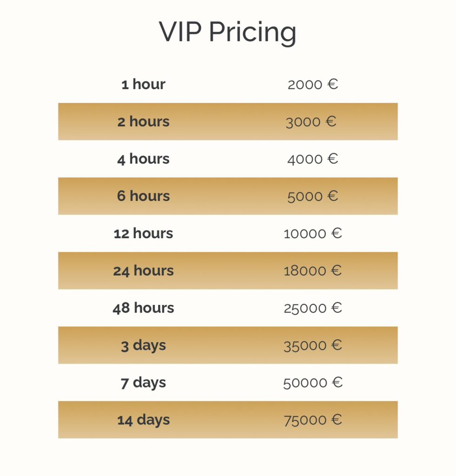
Task: Click the 3000 € price
Action: [x=311, y=122]
